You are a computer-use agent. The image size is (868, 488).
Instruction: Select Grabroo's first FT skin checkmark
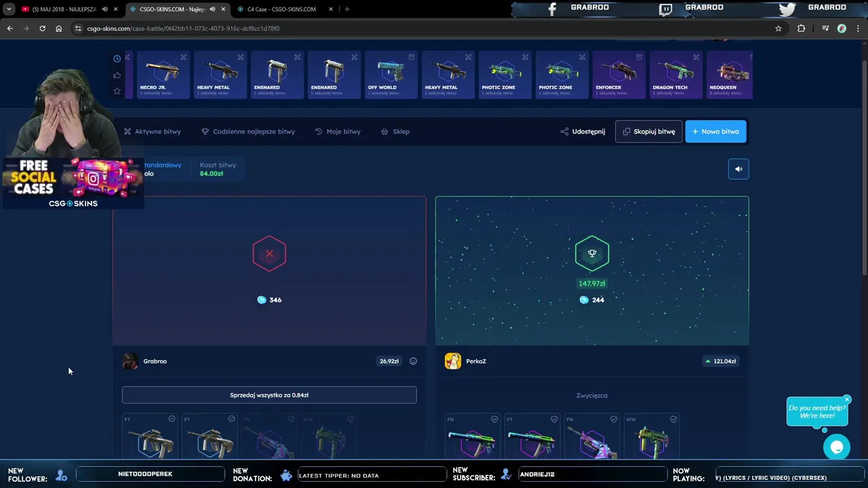click(172, 420)
